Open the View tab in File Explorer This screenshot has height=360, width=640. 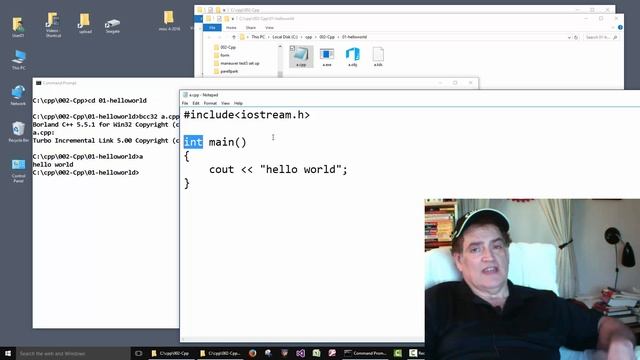[x=269, y=27]
